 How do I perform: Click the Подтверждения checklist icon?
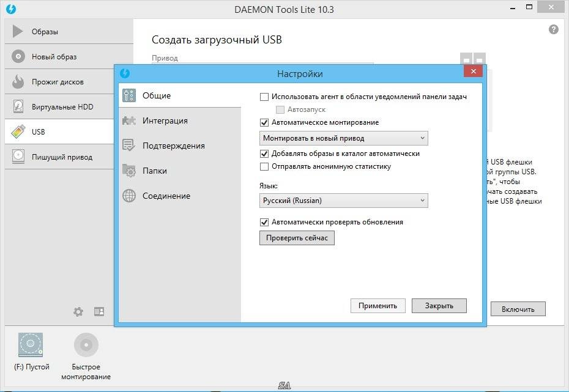[x=129, y=146]
